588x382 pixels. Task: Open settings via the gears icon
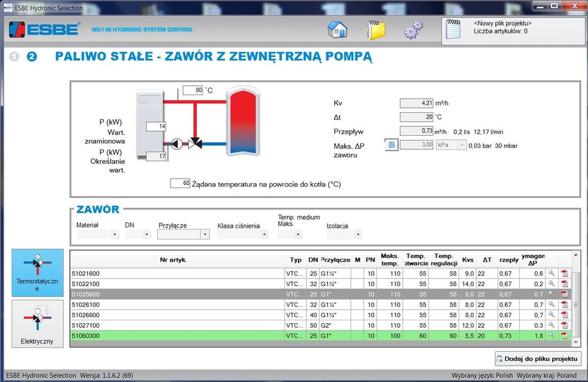413,30
